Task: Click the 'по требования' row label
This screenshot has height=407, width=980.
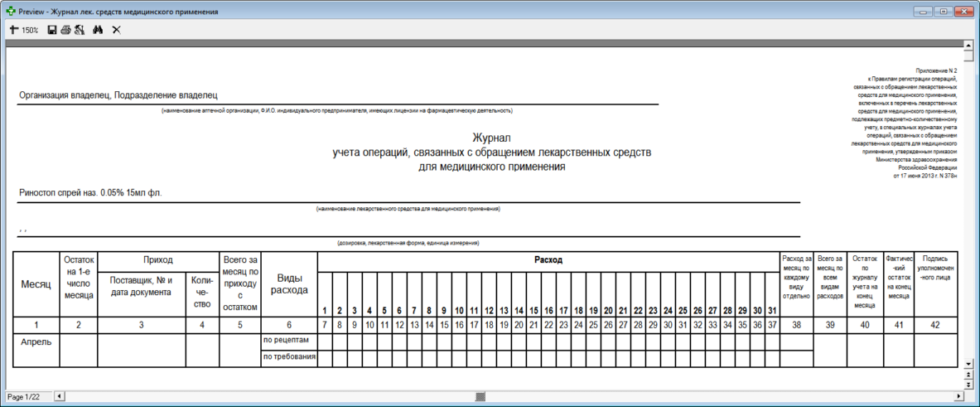Action: click(x=288, y=357)
